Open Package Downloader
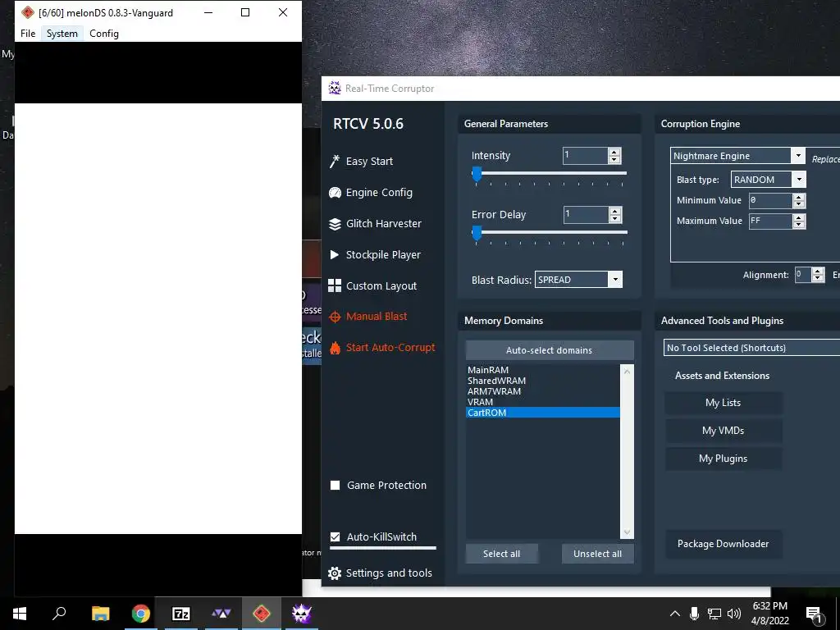Viewport: 840px width, 630px height. pyautogui.click(x=723, y=544)
